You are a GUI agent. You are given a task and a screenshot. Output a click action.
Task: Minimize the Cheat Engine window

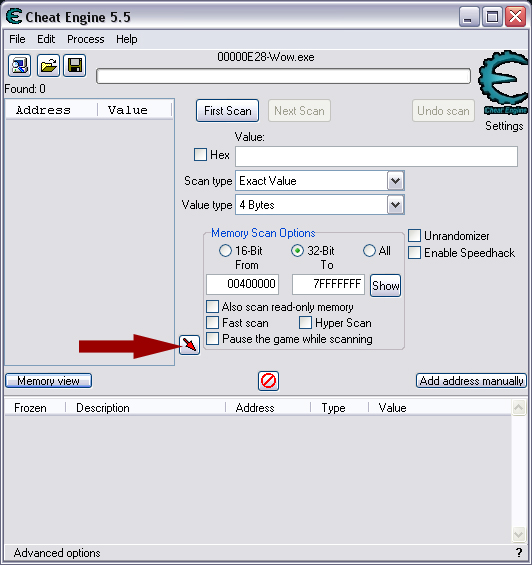click(468, 17)
